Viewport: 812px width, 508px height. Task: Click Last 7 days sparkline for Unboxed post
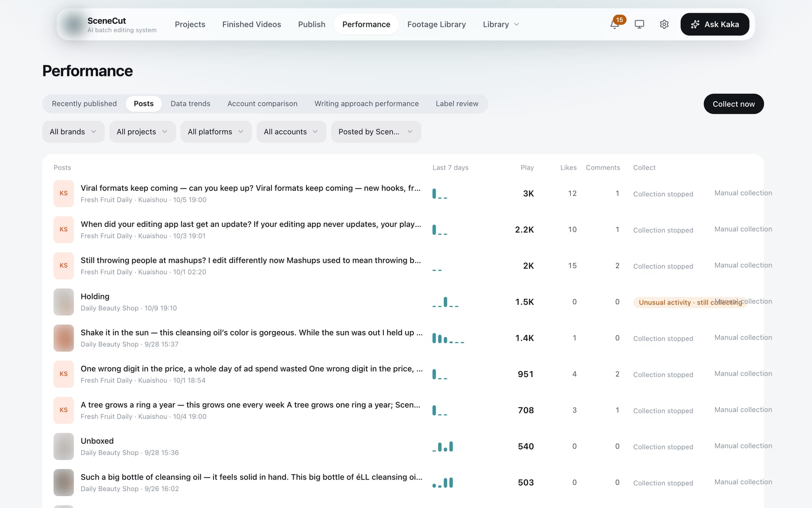pyautogui.click(x=443, y=447)
